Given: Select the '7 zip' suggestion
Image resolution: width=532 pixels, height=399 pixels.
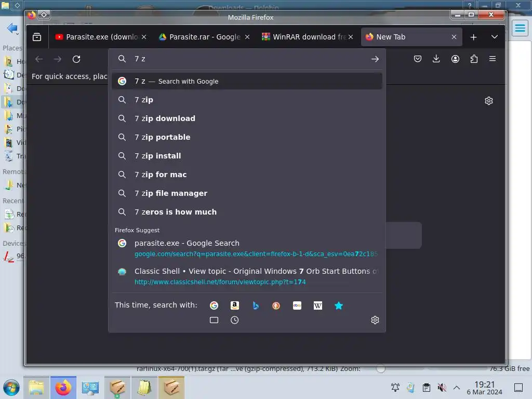Looking at the screenshot, I should (x=247, y=100).
